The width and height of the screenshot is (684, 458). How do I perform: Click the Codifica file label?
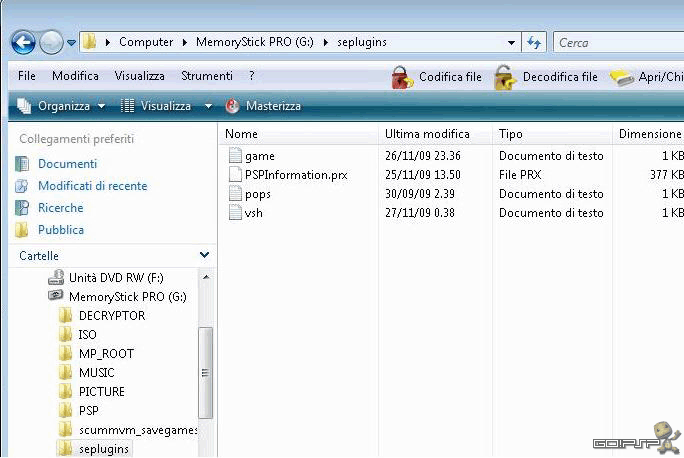[x=450, y=77]
